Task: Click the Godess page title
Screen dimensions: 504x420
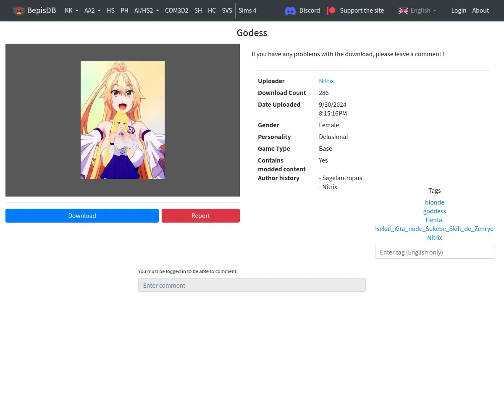Action: click(x=252, y=33)
